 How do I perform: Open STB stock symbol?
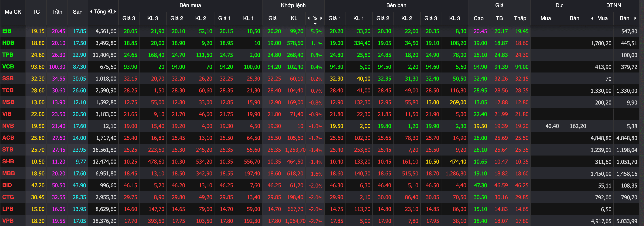8,149
